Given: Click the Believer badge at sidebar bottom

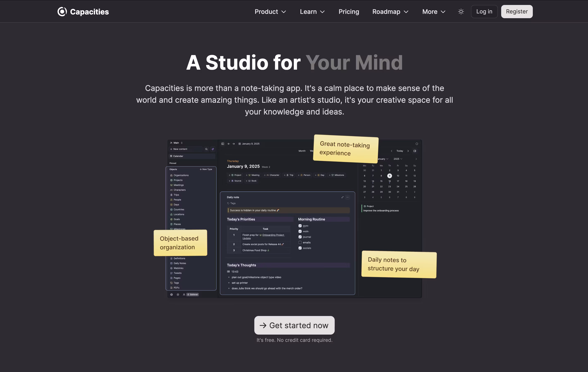Looking at the screenshot, I should click(x=193, y=295).
